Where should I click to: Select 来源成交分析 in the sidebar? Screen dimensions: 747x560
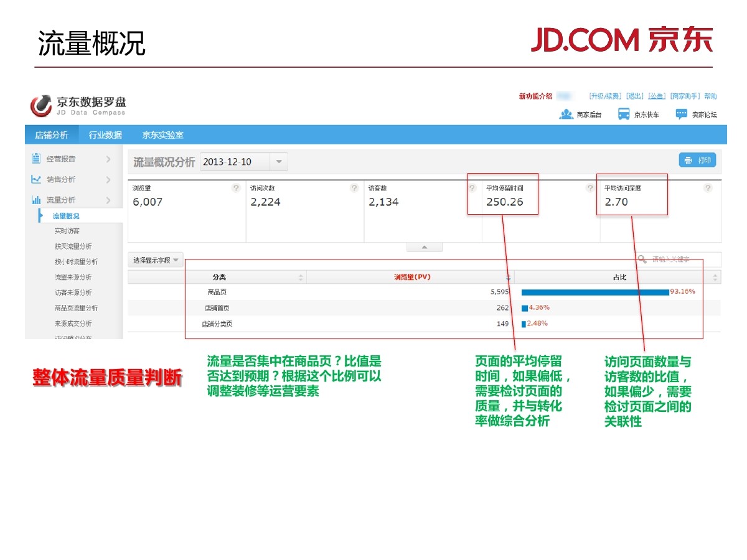[x=73, y=324]
